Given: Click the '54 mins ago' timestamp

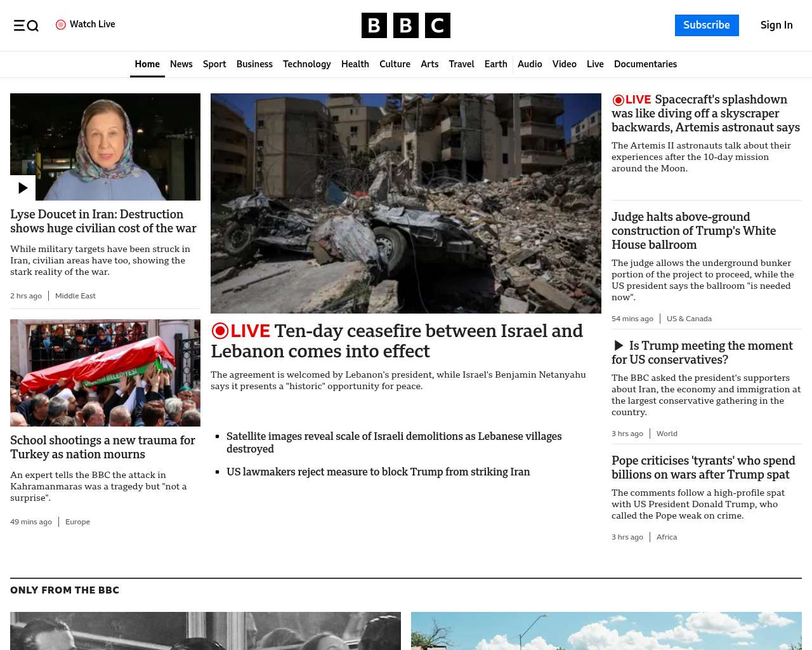Looking at the screenshot, I should [632, 319].
